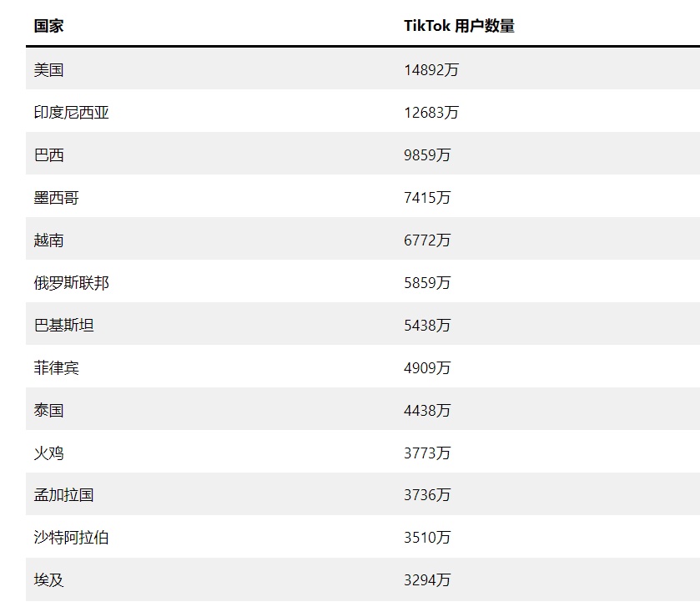This screenshot has height=607, width=700.
Task: Select the 美国 country cell
Action: 48,70
